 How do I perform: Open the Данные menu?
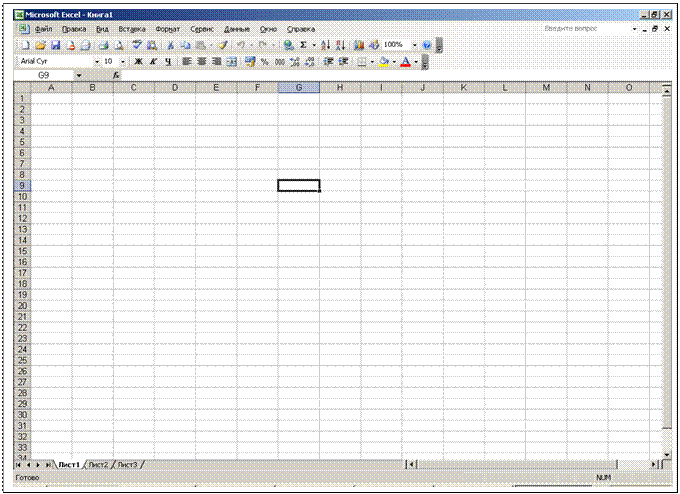[237, 29]
